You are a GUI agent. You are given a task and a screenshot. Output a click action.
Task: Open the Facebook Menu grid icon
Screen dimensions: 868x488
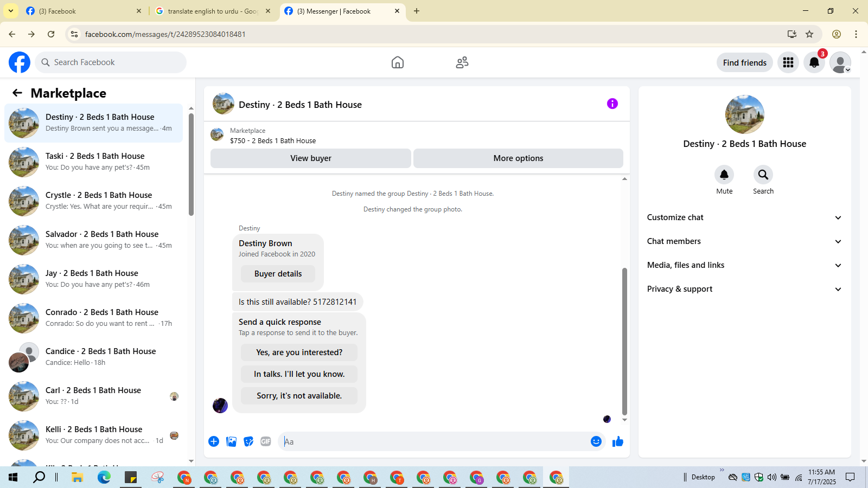coord(788,62)
